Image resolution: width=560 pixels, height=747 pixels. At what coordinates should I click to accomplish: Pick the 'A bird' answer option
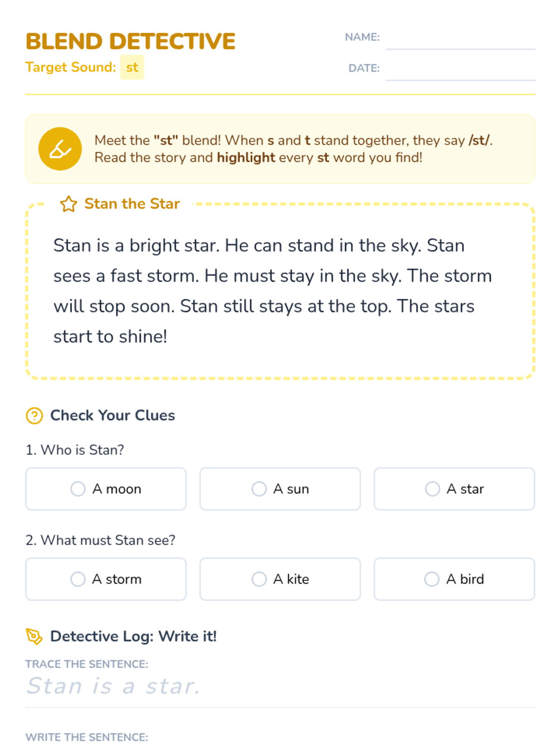click(454, 579)
